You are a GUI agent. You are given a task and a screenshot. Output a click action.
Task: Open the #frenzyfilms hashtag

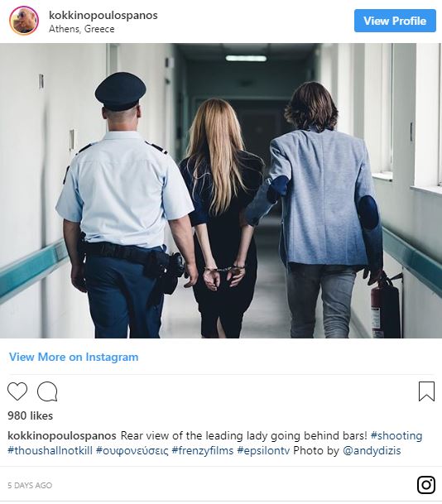[203, 451]
